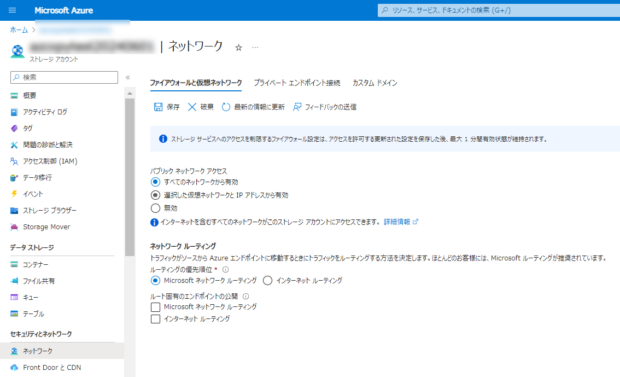Click the パブリック ネットワーク アクセス label
The height and width of the screenshot is (377, 620).
coord(188,171)
